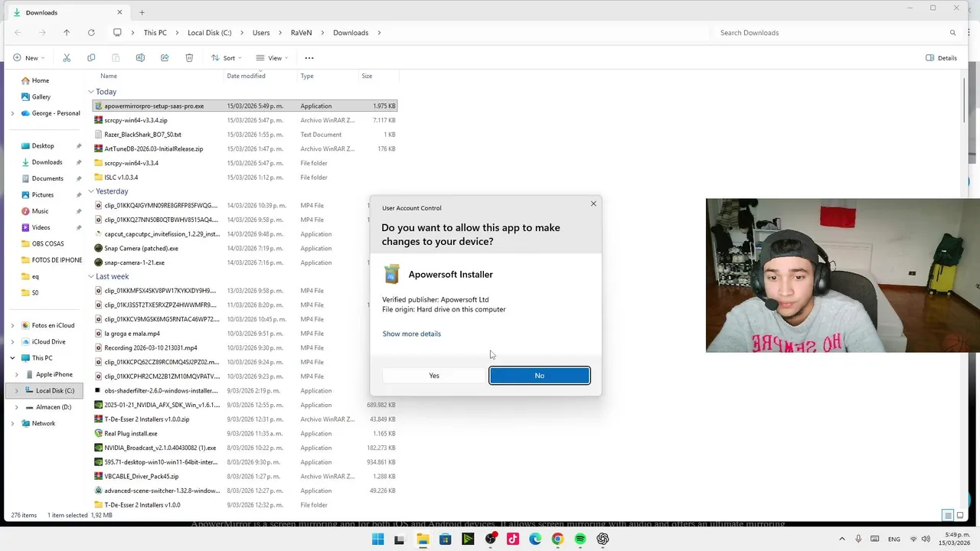Collapse the Last week group
Image resolution: width=980 pixels, height=551 pixels.
90,276
